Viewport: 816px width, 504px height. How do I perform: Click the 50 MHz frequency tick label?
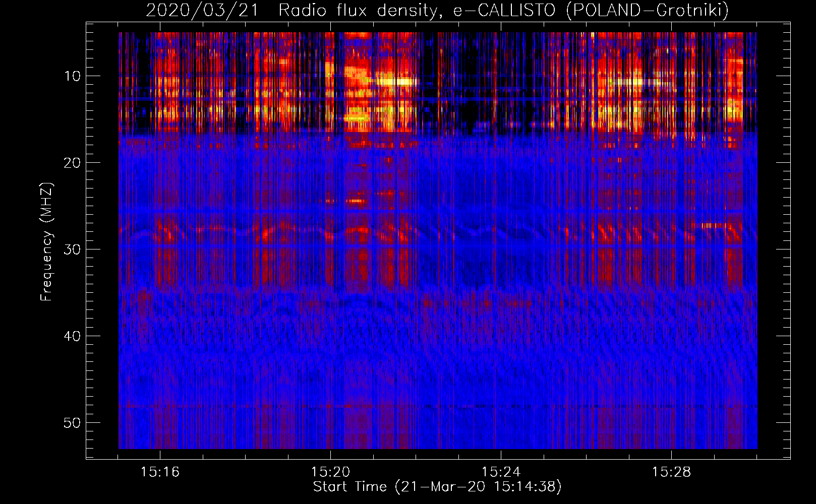[73, 423]
